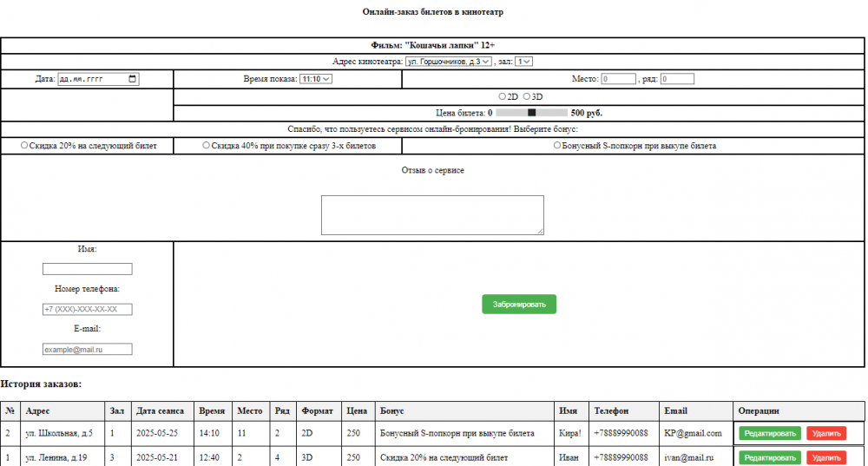The height and width of the screenshot is (466, 868).
Task: Click the bonus cell Бонусный S-попкорн при выкупе билета in table
Action: tap(464, 433)
